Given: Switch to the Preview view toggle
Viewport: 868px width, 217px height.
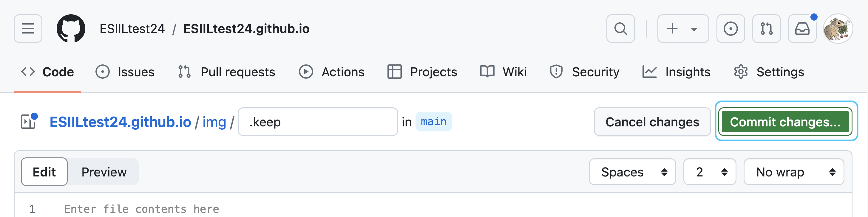Looking at the screenshot, I should (104, 172).
